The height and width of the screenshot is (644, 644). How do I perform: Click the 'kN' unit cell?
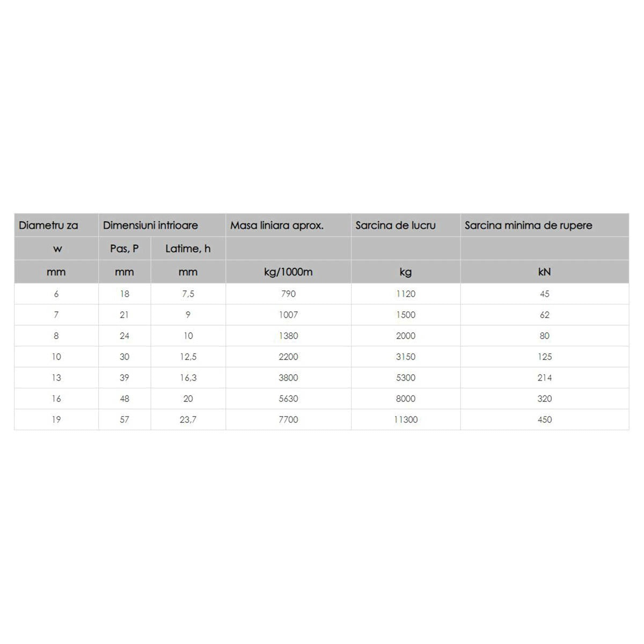click(x=544, y=272)
